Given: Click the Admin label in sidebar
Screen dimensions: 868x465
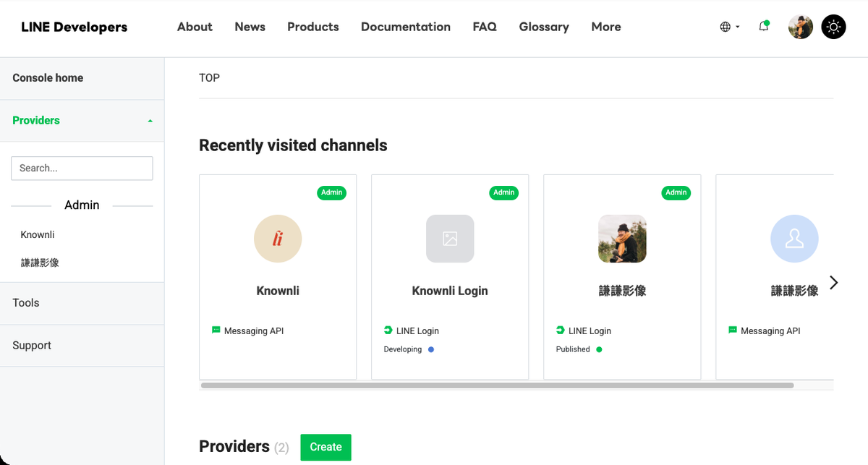Looking at the screenshot, I should pyautogui.click(x=82, y=205).
